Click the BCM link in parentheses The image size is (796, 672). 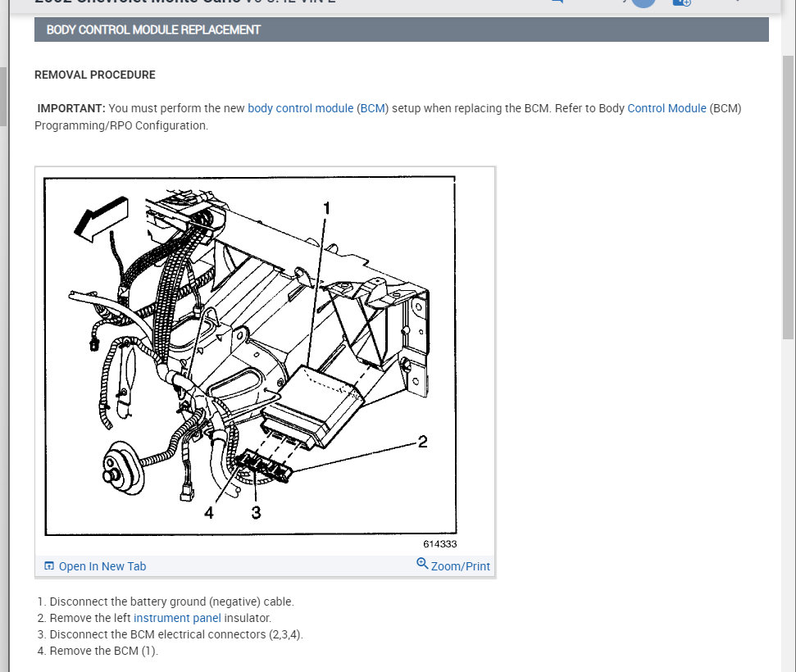point(373,108)
